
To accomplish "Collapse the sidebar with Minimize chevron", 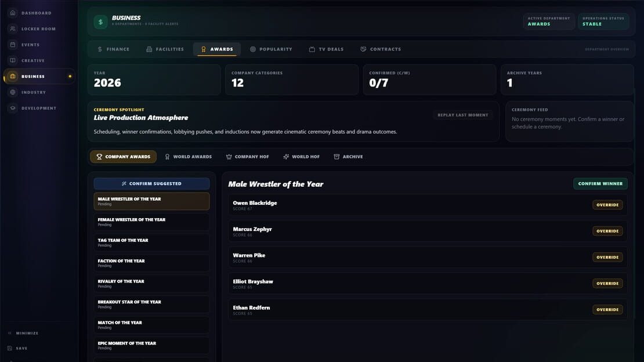I will coord(10,333).
